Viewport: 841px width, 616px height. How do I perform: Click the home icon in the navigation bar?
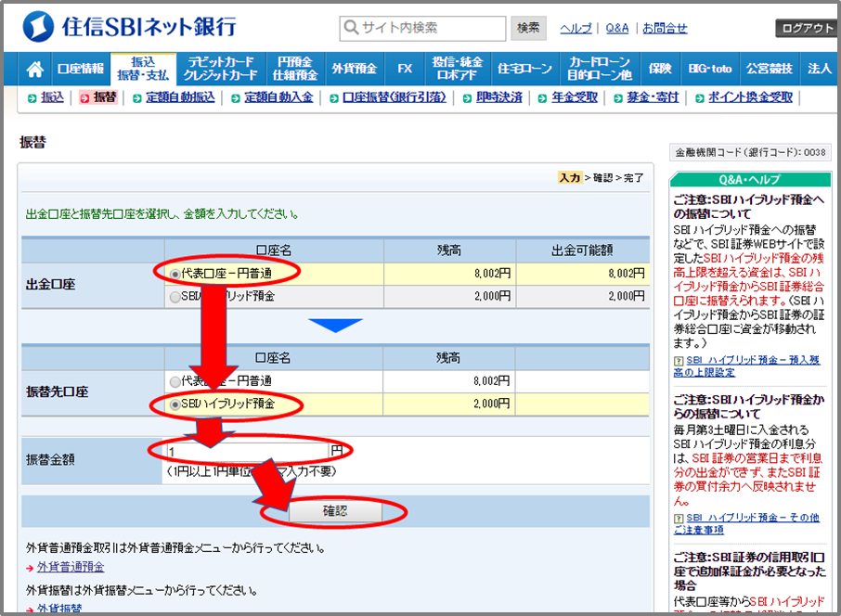point(34,68)
